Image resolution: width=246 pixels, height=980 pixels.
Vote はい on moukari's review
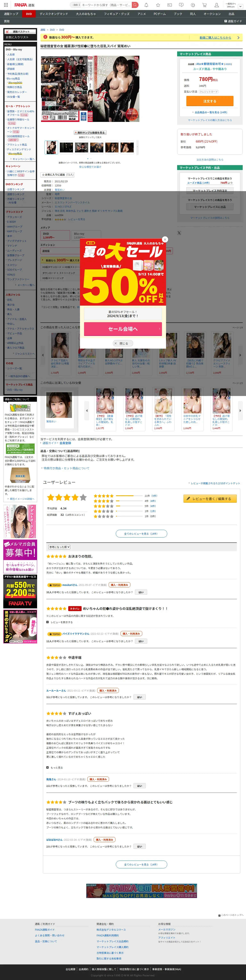(x=141, y=592)
